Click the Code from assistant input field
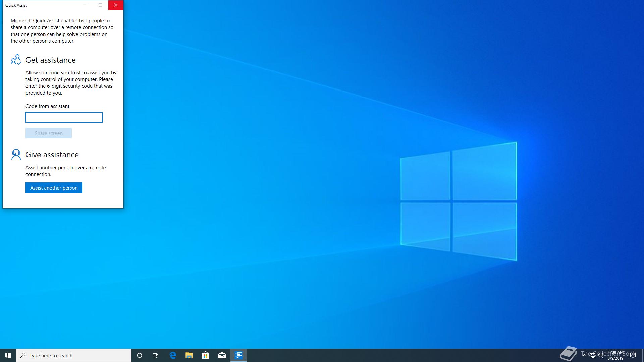The image size is (644, 362). [64, 117]
